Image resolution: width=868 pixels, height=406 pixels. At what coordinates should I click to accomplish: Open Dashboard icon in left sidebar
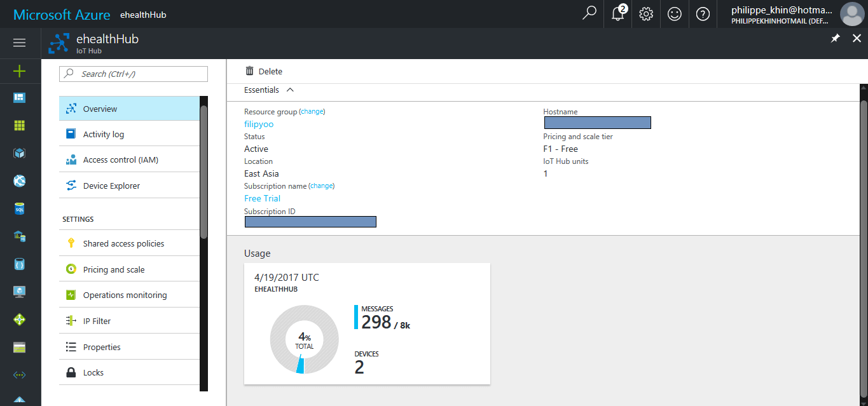pyautogui.click(x=19, y=98)
